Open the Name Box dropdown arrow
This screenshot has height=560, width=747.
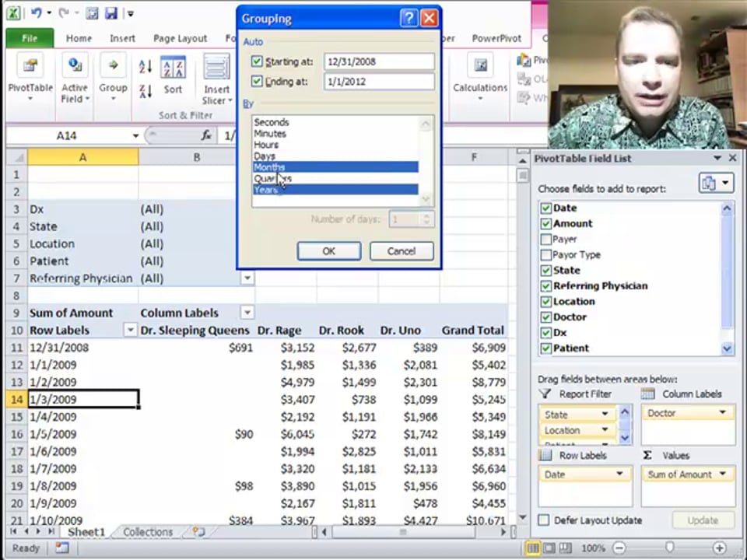135,135
